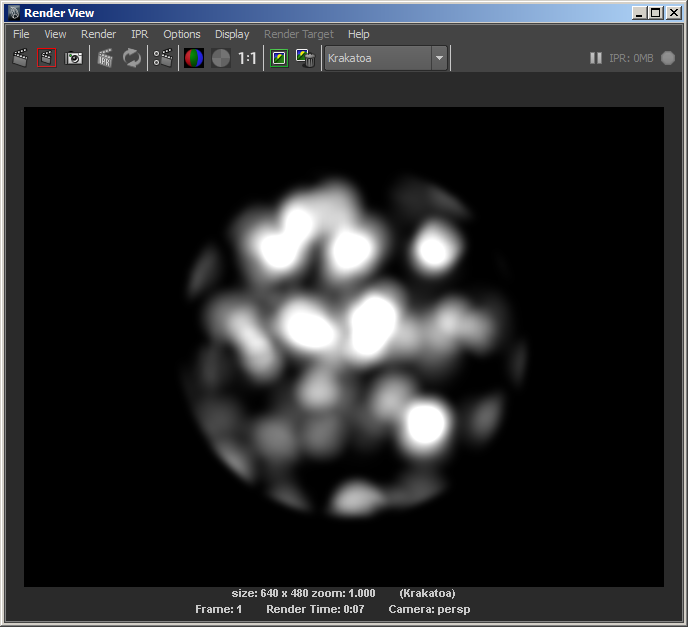This screenshot has height=627, width=688.
Task: Click the pause IPR tuning icon
Action: [x=595, y=58]
